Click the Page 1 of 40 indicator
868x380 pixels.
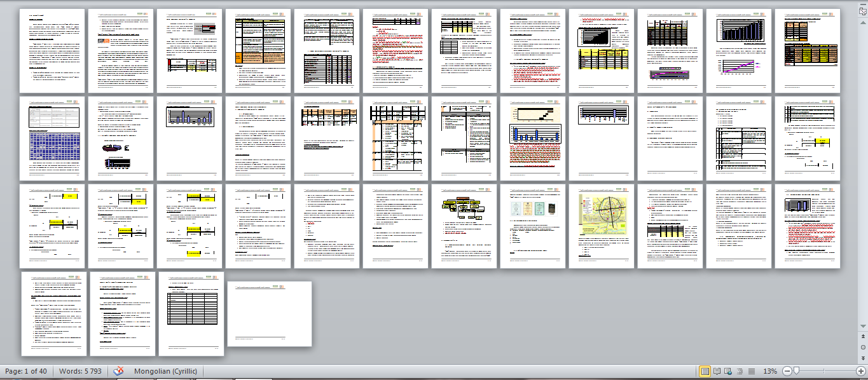point(26,371)
